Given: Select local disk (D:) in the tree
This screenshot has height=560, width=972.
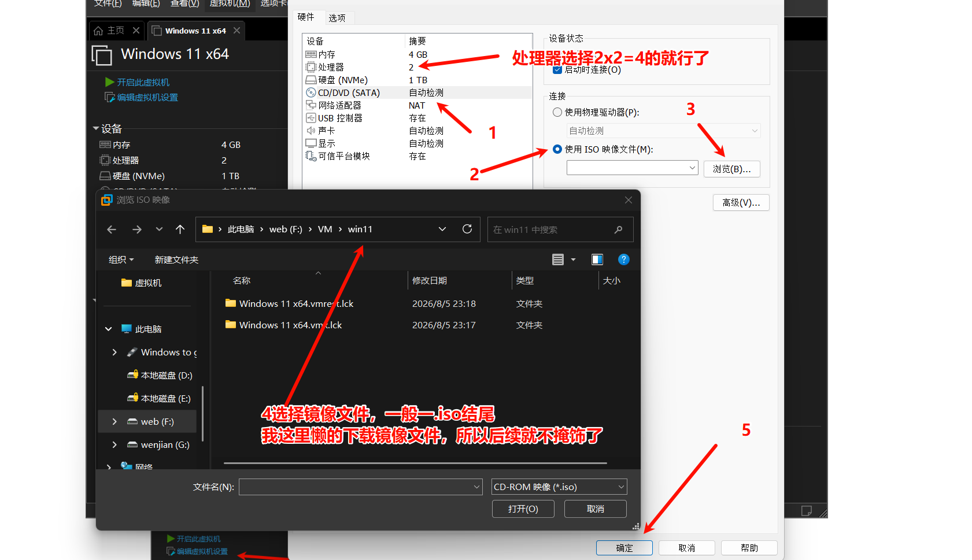Looking at the screenshot, I should 167,375.
